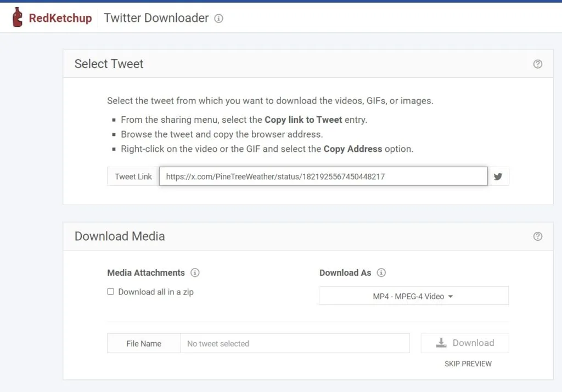Viewport: 562px width, 392px height.
Task: Click the download arrow icon on the Download button
Action: 441,343
